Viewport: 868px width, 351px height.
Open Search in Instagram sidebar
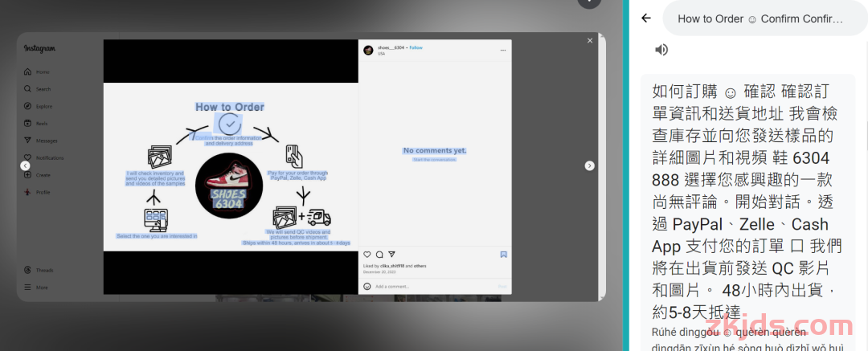(x=37, y=89)
